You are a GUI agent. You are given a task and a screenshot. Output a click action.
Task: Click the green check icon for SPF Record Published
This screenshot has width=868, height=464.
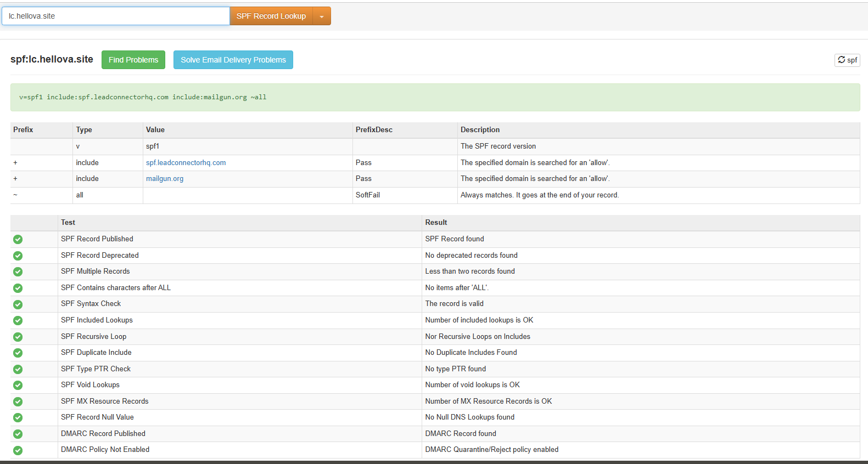(18, 239)
